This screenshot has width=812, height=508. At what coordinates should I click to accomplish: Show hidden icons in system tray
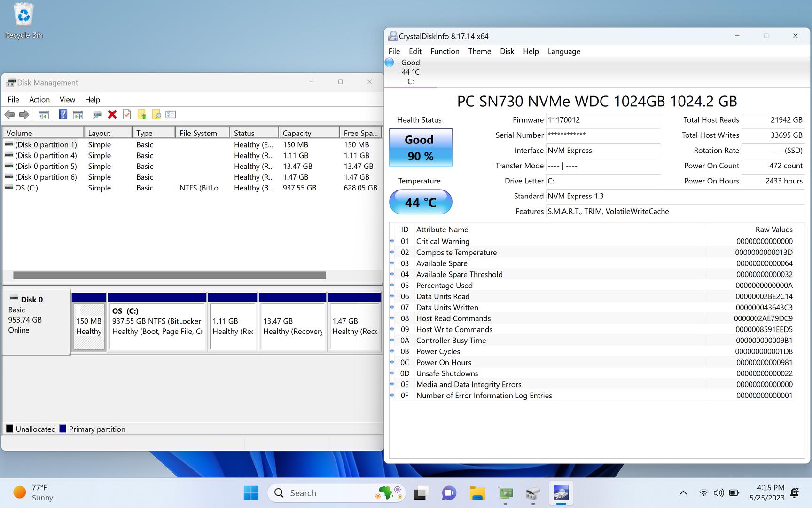tap(683, 493)
